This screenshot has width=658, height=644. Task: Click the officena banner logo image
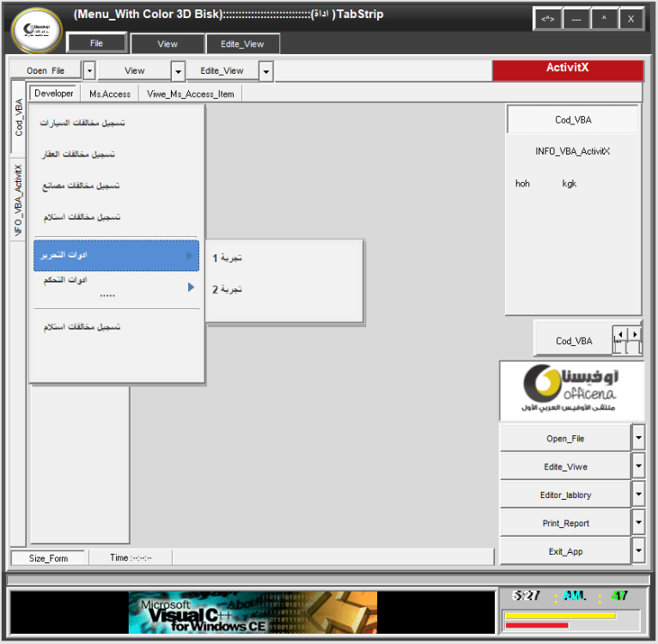click(571, 390)
